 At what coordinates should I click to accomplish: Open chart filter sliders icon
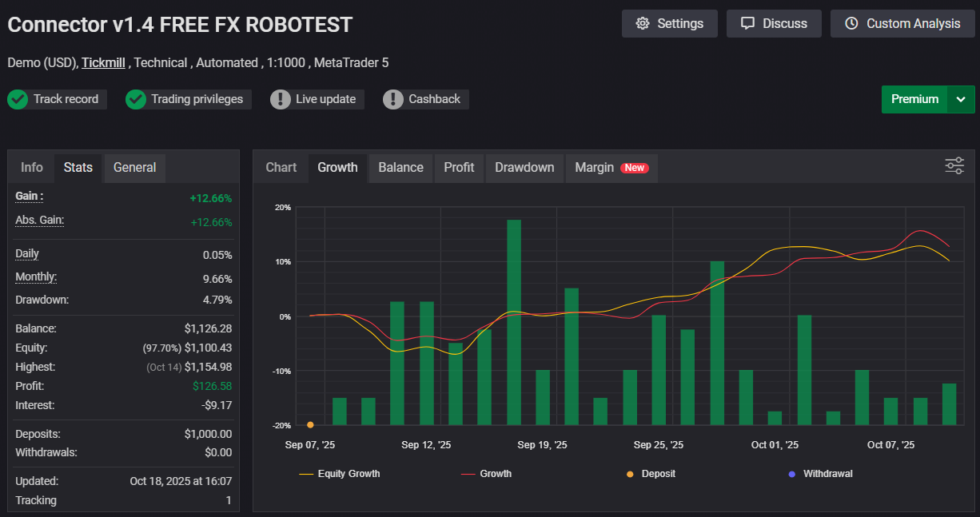pyautogui.click(x=954, y=165)
